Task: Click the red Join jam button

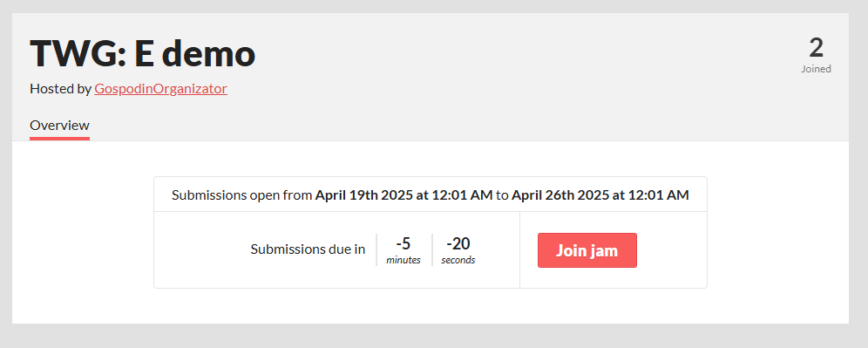Action: (587, 250)
